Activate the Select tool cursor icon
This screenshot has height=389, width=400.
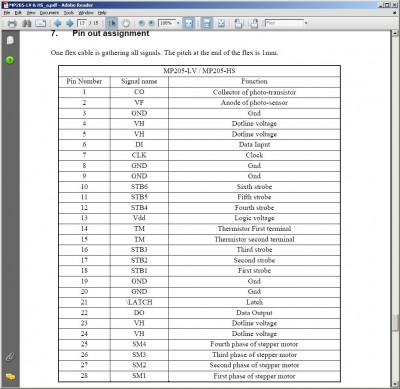pyautogui.click(x=112, y=23)
